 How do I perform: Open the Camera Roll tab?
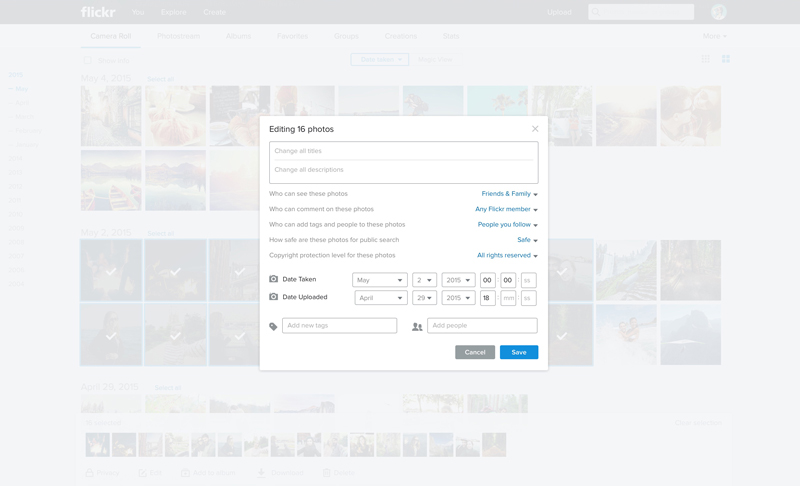[111, 36]
